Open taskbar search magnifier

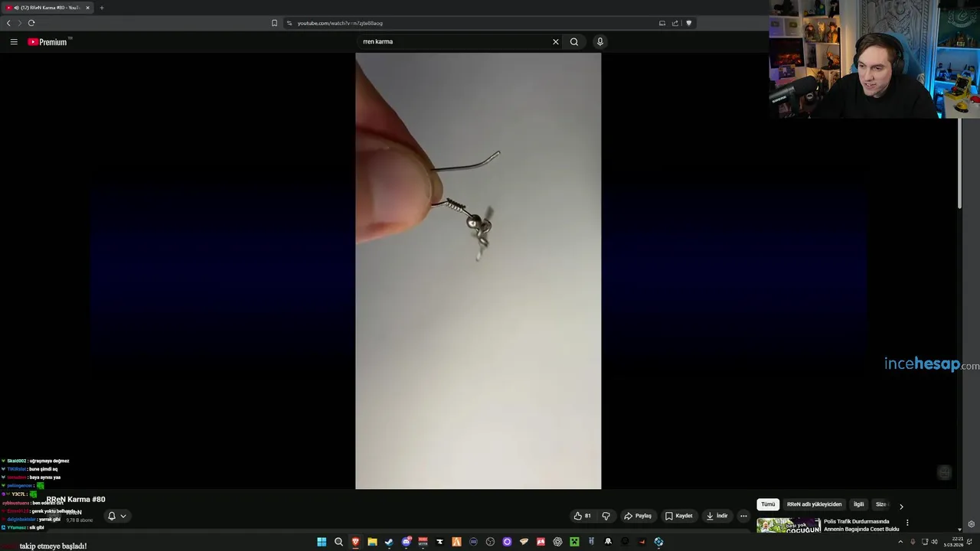[338, 542]
